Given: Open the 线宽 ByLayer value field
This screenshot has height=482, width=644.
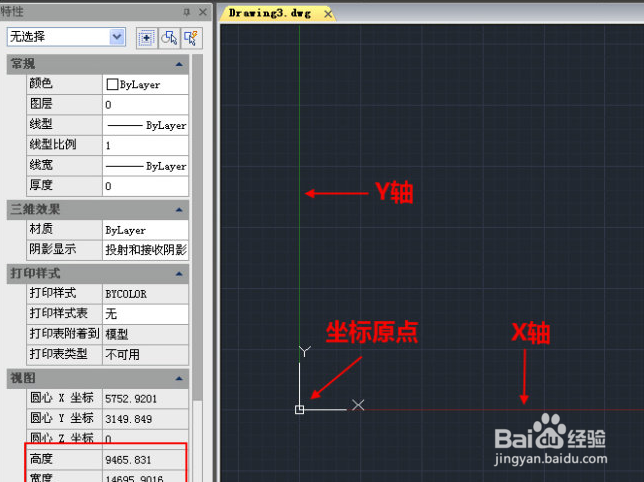Looking at the screenshot, I should click(x=145, y=165).
